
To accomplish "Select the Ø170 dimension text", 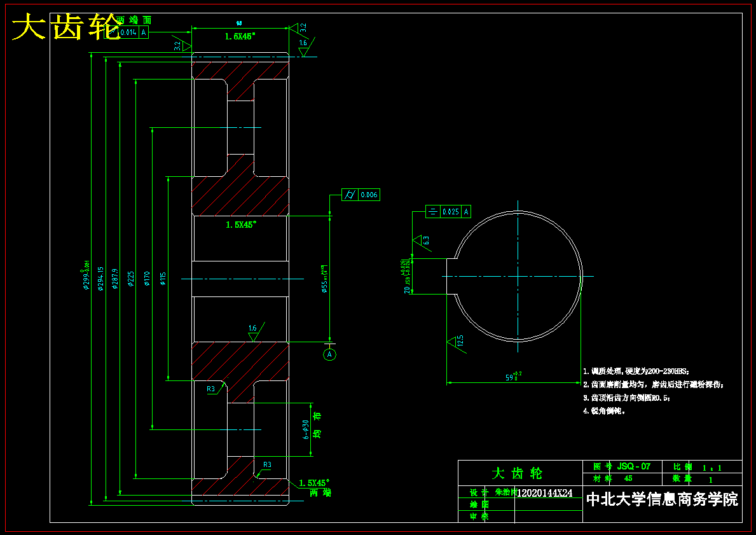I will 147,279.
